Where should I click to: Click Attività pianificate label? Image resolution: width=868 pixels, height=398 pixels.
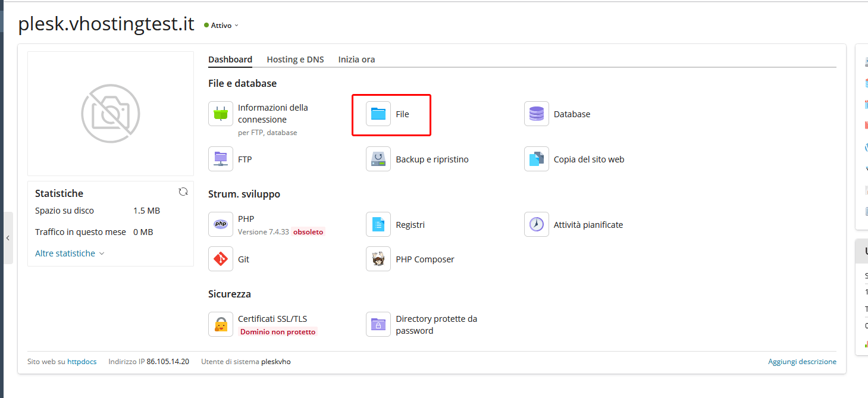coord(588,225)
